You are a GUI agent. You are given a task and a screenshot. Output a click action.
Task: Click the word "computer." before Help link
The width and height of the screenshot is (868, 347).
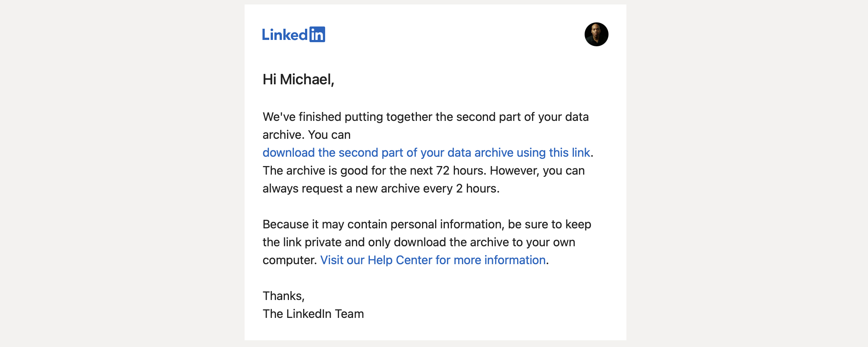point(290,260)
